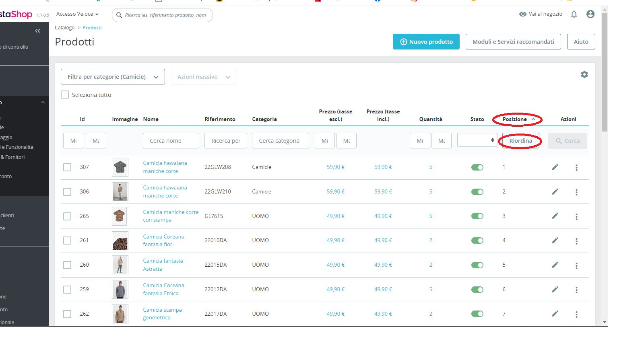The image size is (644, 362).
Task: Open product 261 thumbnail image
Action: [120, 241]
